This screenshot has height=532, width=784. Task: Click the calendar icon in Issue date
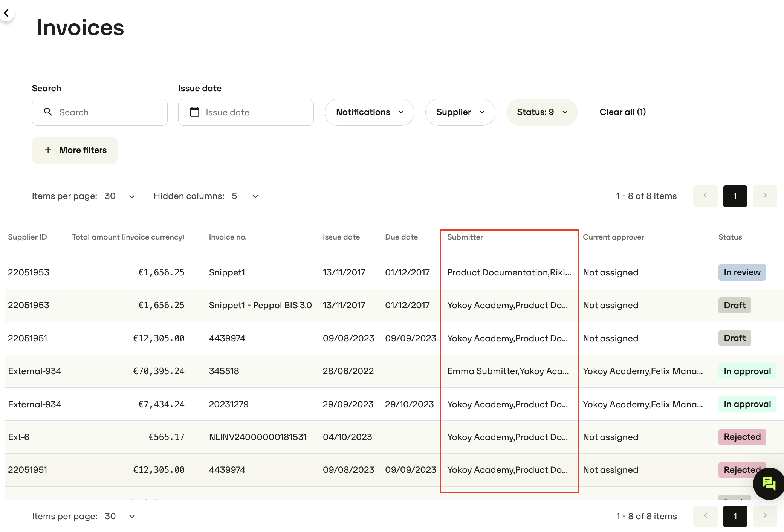(194, 112)
